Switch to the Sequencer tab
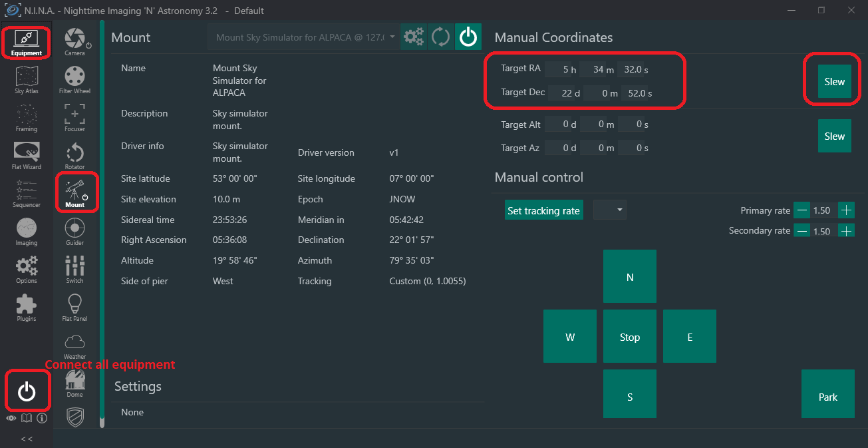This screenshot has height=448, width=868. pos(27,194)
